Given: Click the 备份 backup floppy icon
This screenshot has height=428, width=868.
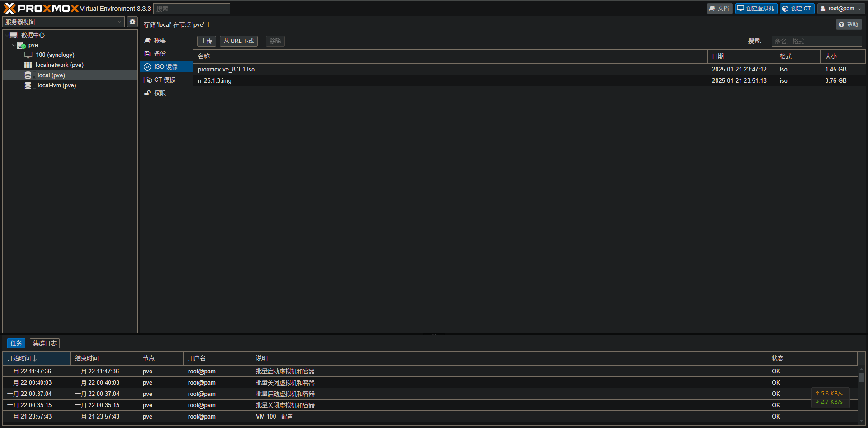Looking at the screenshot, I should pyautogui.click(x=147, y=54).
